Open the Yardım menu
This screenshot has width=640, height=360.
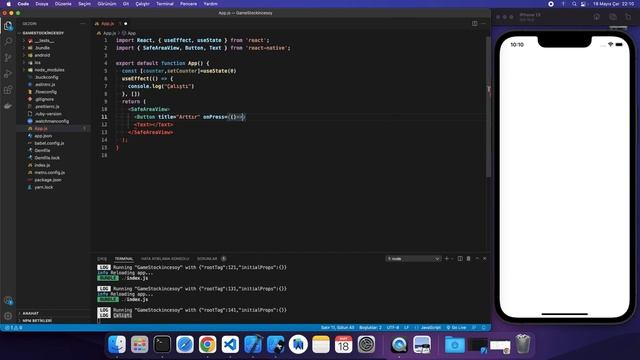[211, 4]
